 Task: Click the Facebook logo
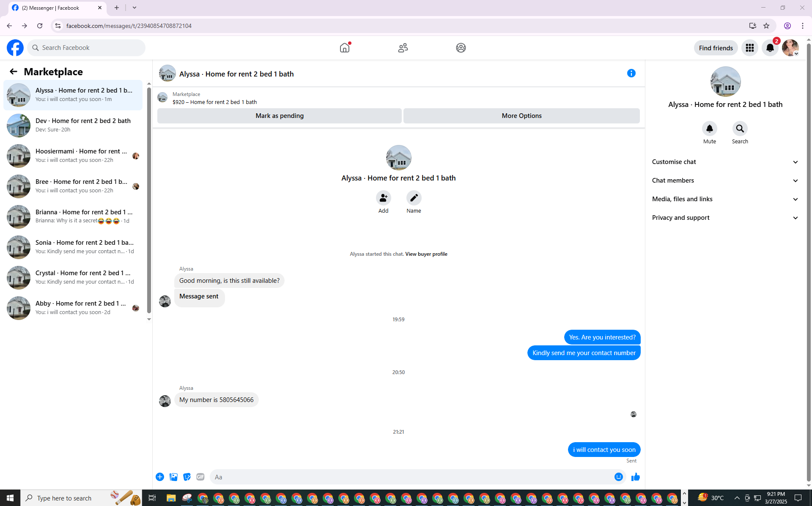(x=15, y=48)
